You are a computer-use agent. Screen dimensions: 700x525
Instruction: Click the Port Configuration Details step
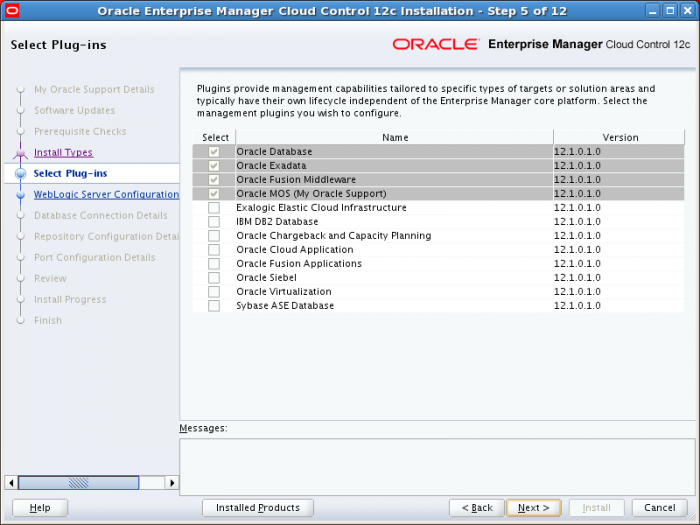click(x=95, y=258)
